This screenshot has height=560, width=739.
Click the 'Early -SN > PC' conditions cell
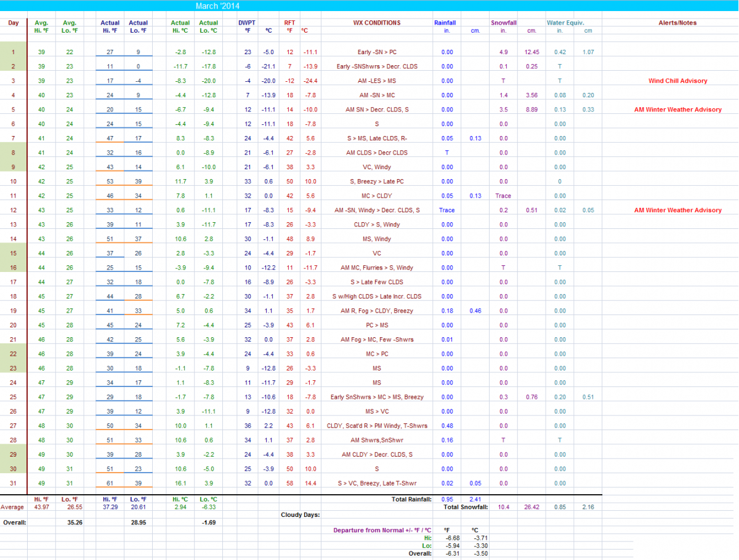point(376,52)
